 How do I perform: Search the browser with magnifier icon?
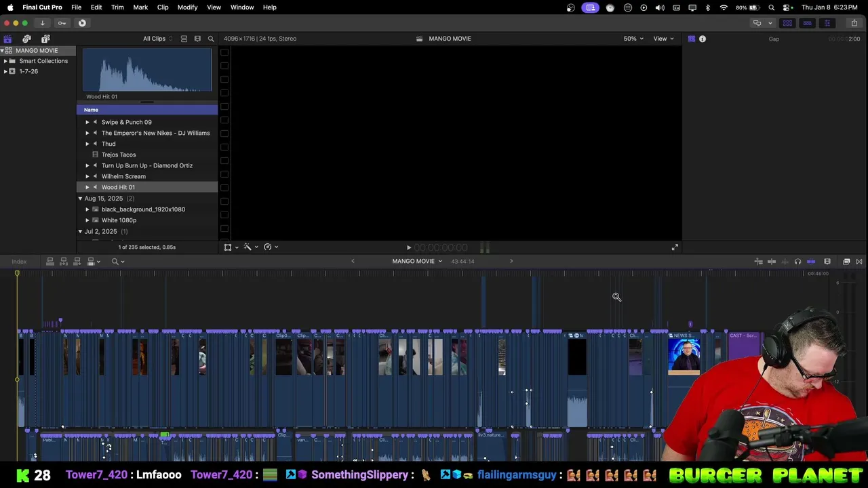click(211, 39)
